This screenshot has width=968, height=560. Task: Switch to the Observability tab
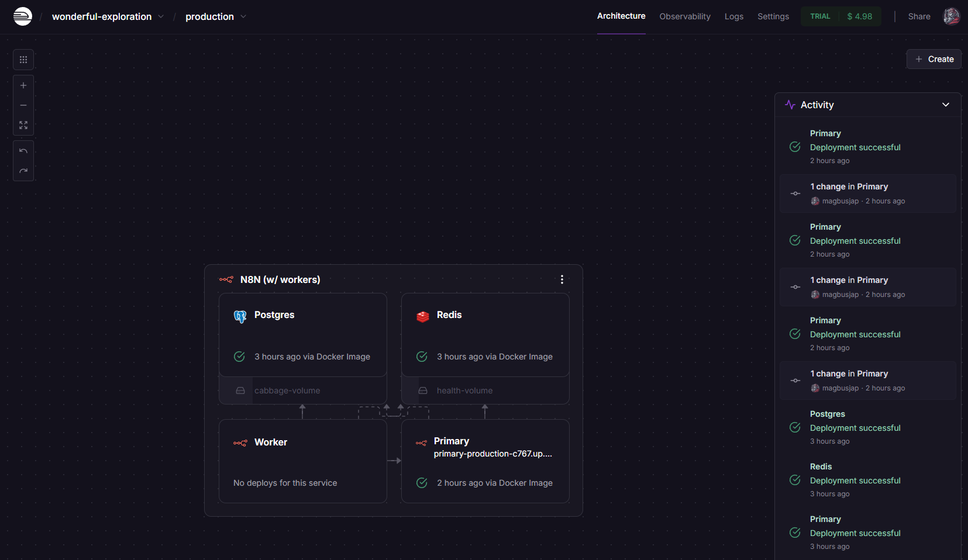(685, 16)
